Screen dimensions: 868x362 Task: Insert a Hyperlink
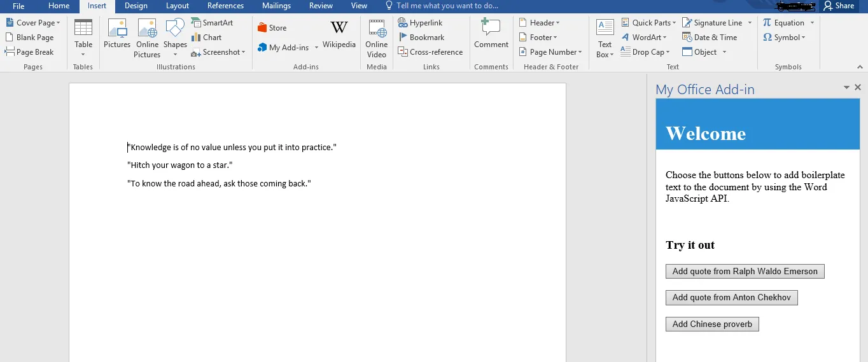click(420, 22)
